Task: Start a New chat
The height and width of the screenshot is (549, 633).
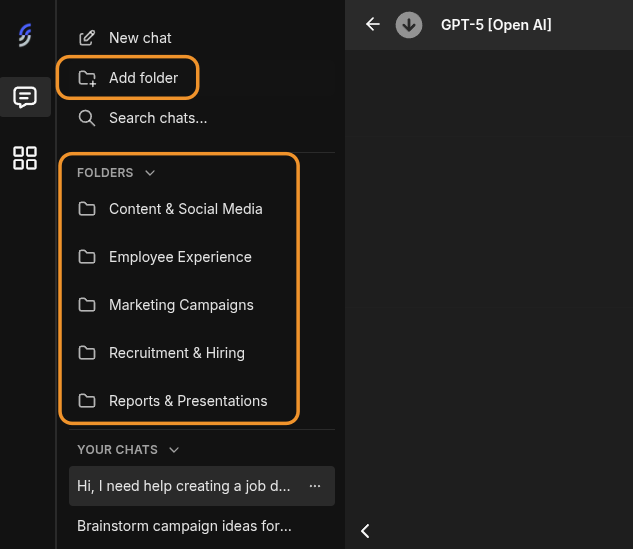Action: (x=140, y=38)
